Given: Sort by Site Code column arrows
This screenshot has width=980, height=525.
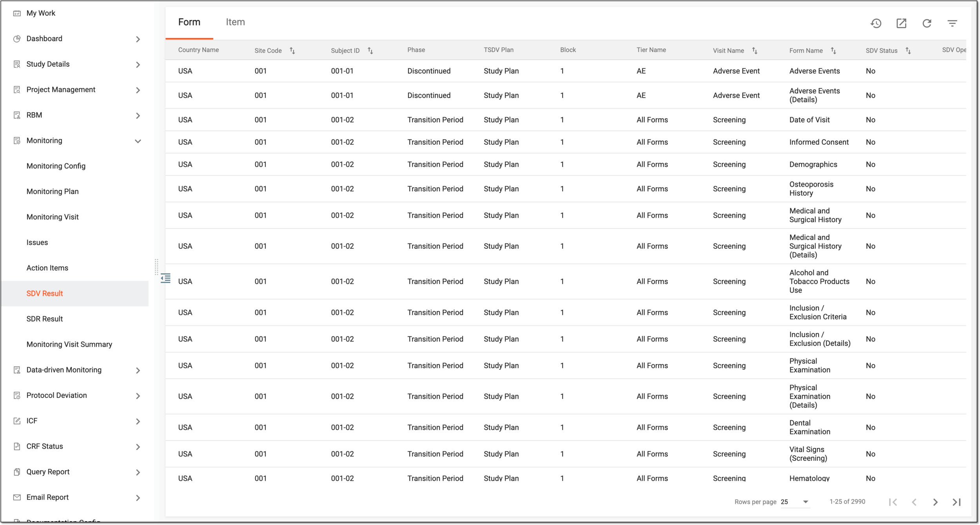Looking at the screenshot, I should [292, 51].
